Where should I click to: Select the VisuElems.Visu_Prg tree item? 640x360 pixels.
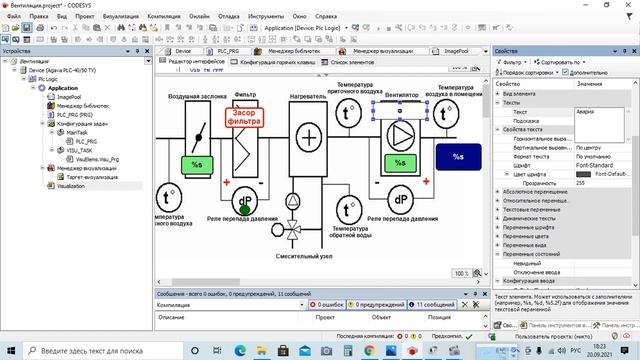coord(97,159)
